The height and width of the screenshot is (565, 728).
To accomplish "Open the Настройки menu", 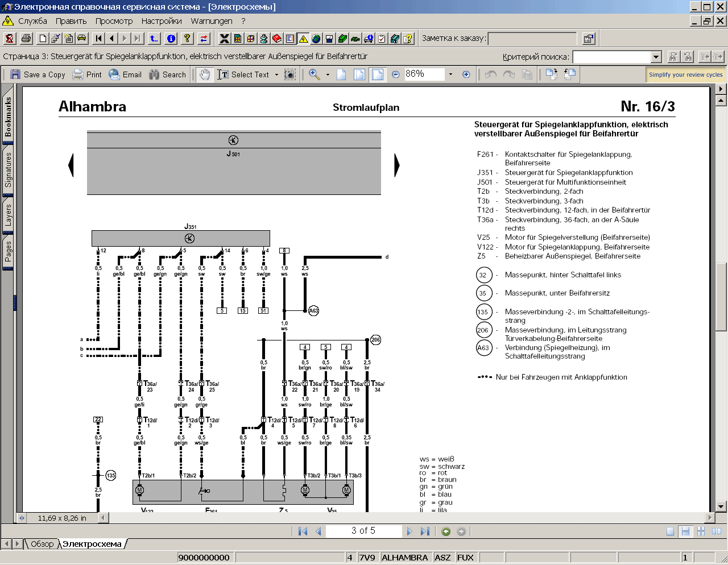I will click(x=162, y=21).
